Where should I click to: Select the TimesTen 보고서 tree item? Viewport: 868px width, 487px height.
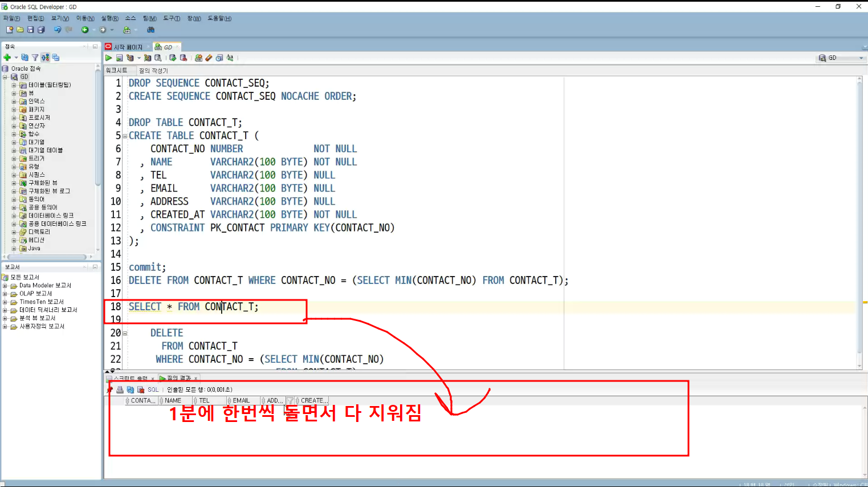41,302
